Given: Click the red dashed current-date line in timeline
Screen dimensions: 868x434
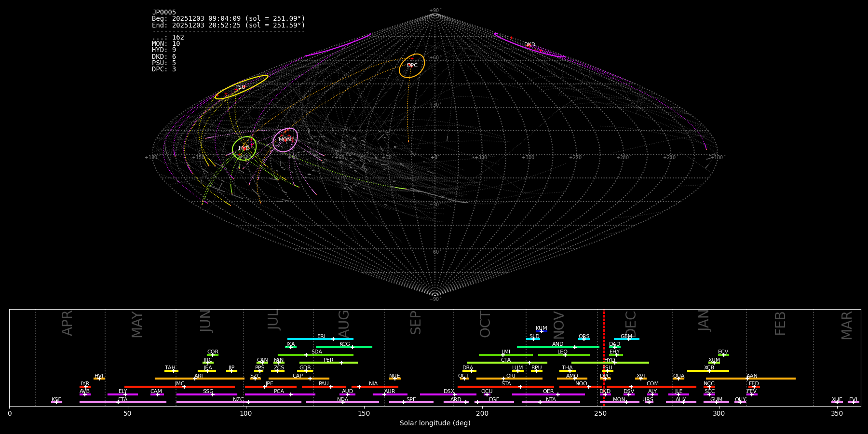Looking at the screenshot, I should (x=604, y=357).
